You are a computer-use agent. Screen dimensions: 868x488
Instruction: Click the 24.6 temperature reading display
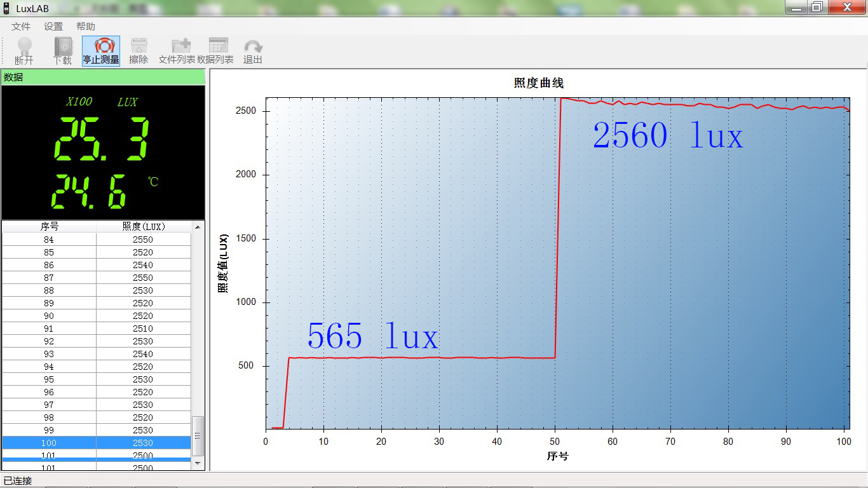[89, 192]
